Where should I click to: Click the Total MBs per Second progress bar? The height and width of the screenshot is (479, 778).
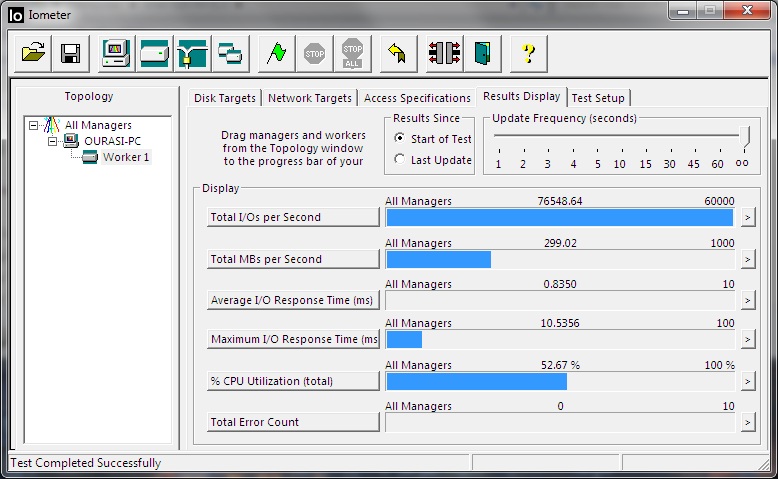coord(560,259)
